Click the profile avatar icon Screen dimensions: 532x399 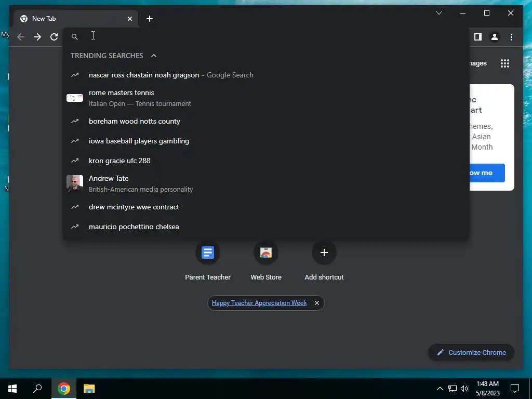(495, 37)
